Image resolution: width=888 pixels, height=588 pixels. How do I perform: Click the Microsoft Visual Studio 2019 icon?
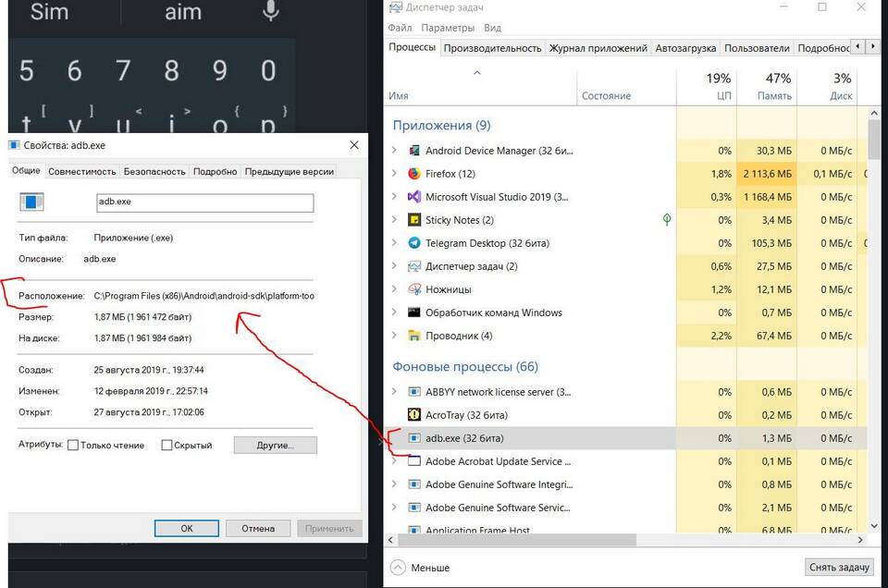414,197
